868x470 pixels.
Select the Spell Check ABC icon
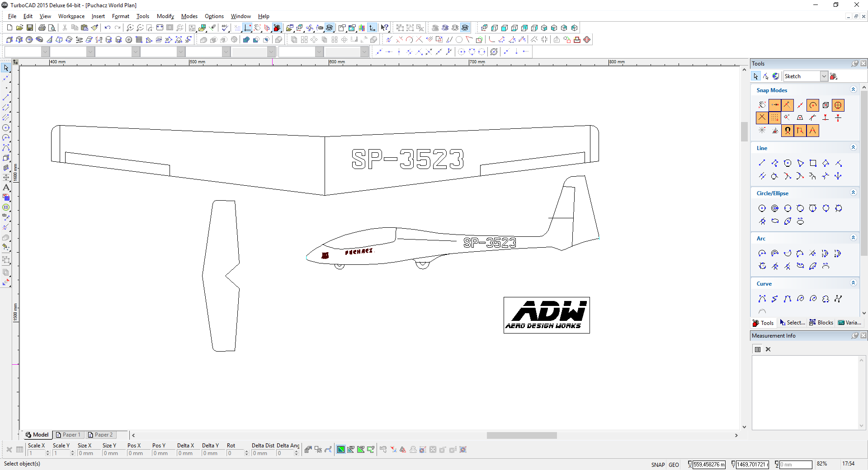click(225, 28)
